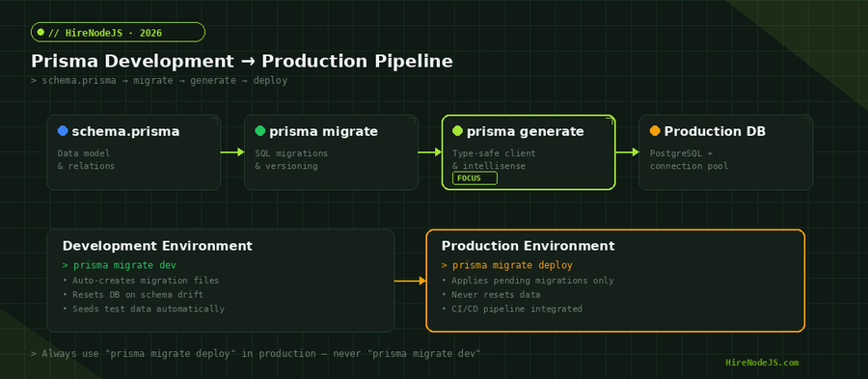Click the subtitle 'schema.prisma → migrate → generate → deploy'
The width and height of the screenshot is (868, 379).
(x=159, y=81)
